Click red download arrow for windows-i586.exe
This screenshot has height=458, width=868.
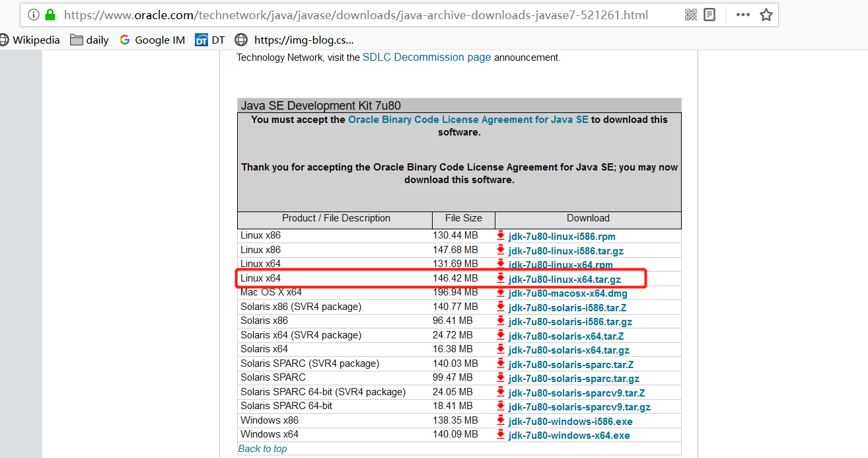pyautogui.click(x=501, y=420)
